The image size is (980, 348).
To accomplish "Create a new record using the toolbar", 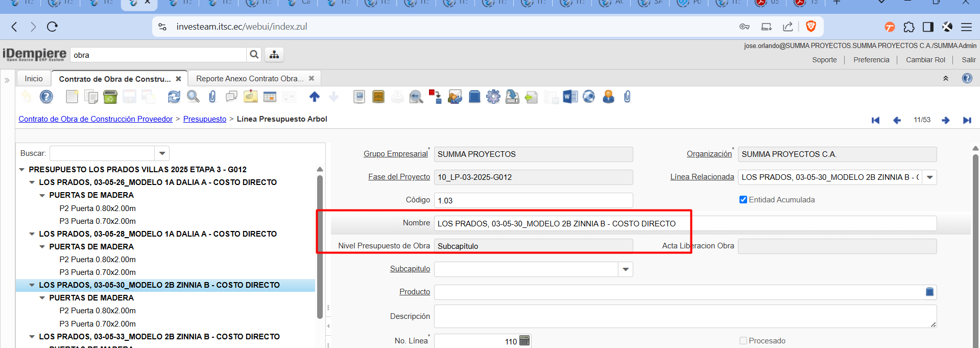I will coord(72,97).
